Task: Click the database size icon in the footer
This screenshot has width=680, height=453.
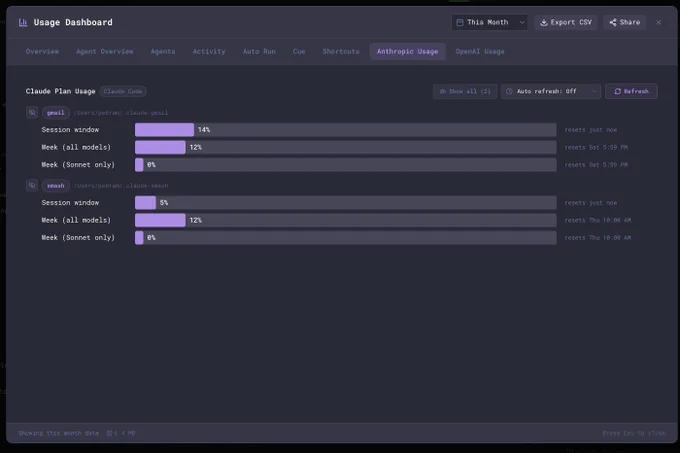Action: click(109, 433)
